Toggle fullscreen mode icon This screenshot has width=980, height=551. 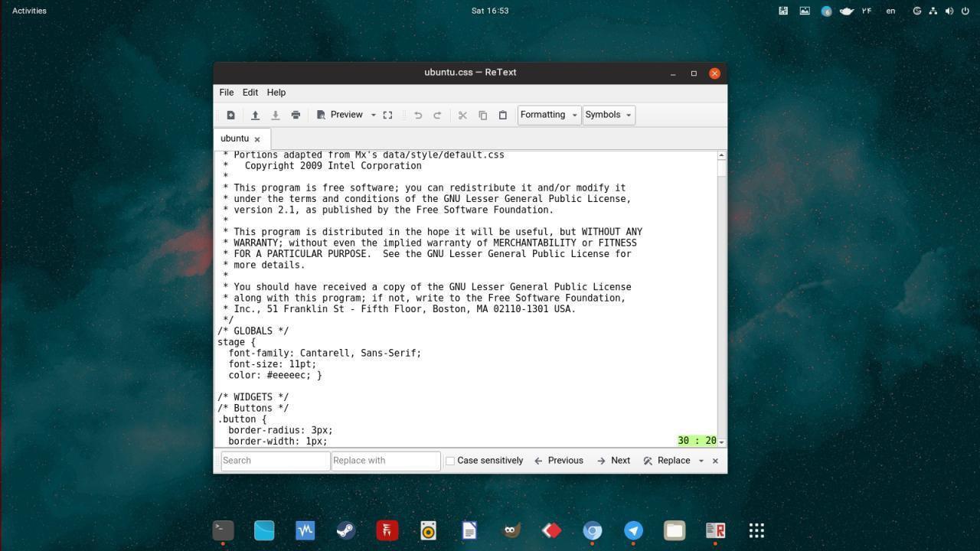(387, 115)
